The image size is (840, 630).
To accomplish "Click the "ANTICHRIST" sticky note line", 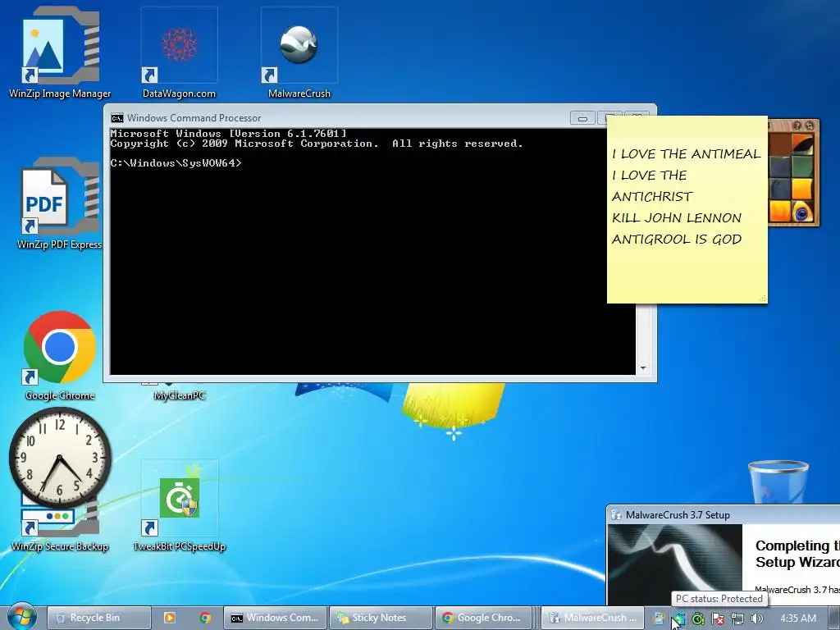I will point(652,197).
